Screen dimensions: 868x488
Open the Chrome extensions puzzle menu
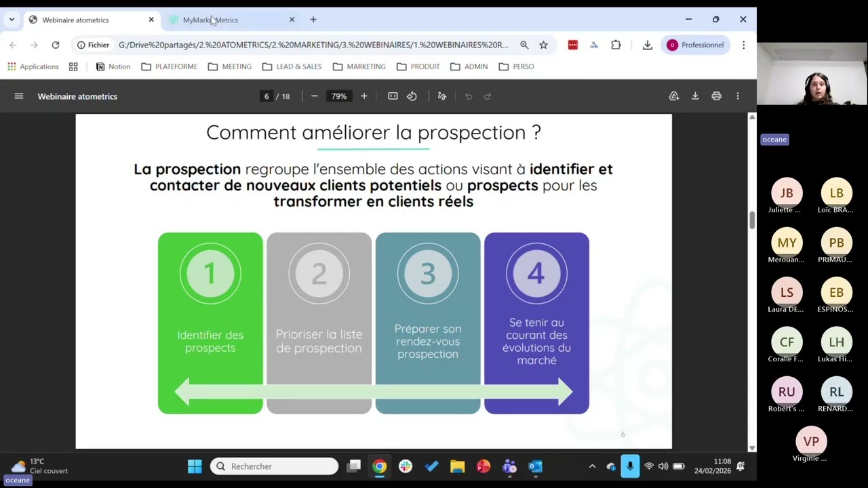click(x=616, y=45)
